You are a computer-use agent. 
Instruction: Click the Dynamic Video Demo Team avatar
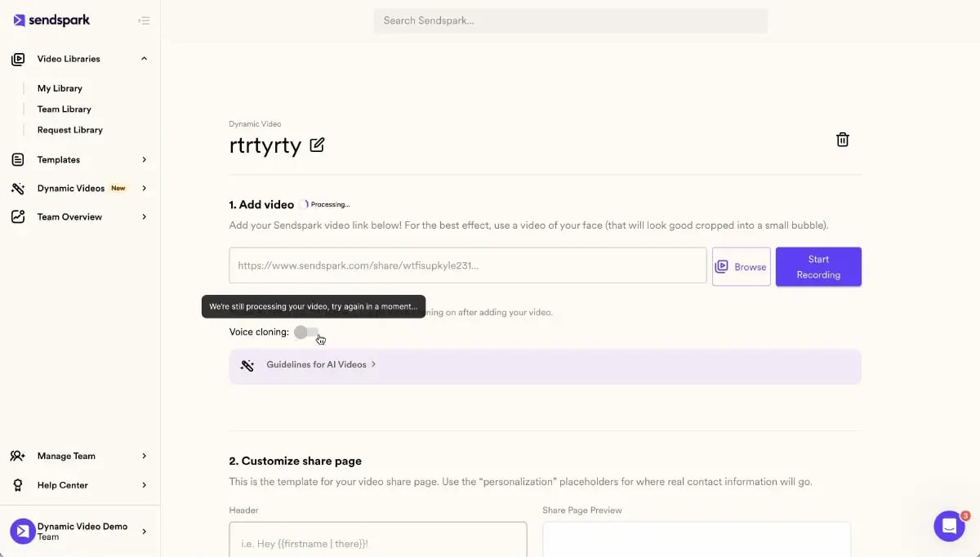22,531
